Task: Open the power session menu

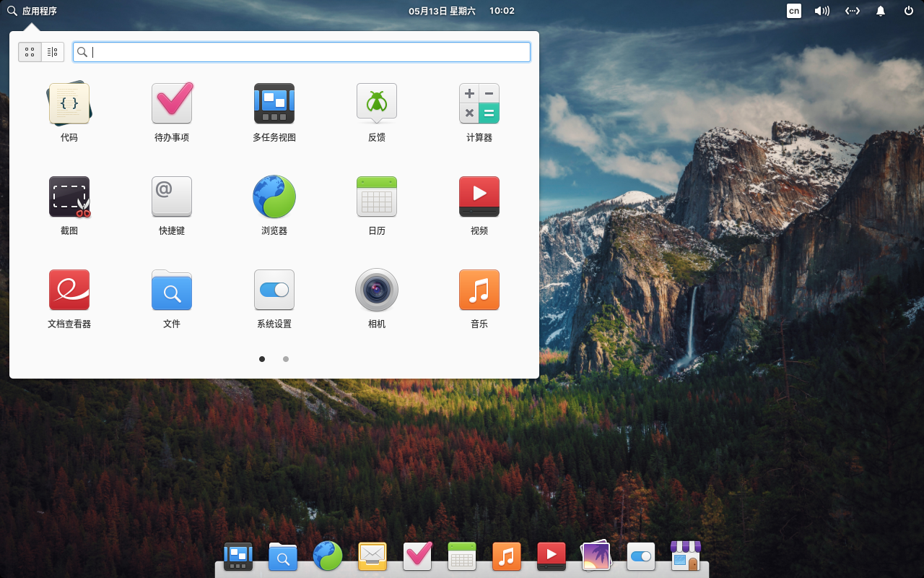Action: 909,11
